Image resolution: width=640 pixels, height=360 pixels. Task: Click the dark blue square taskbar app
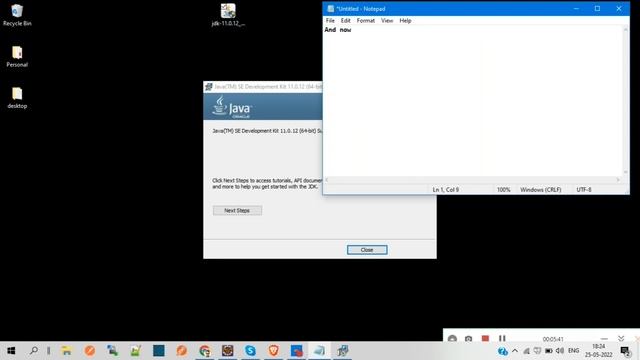click(x=159, y=351)
